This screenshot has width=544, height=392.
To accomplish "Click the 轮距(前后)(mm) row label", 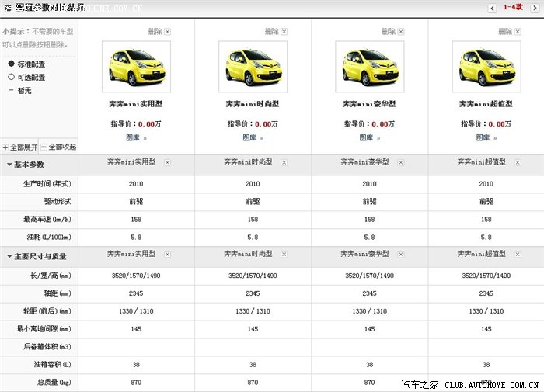I will 47,311.
